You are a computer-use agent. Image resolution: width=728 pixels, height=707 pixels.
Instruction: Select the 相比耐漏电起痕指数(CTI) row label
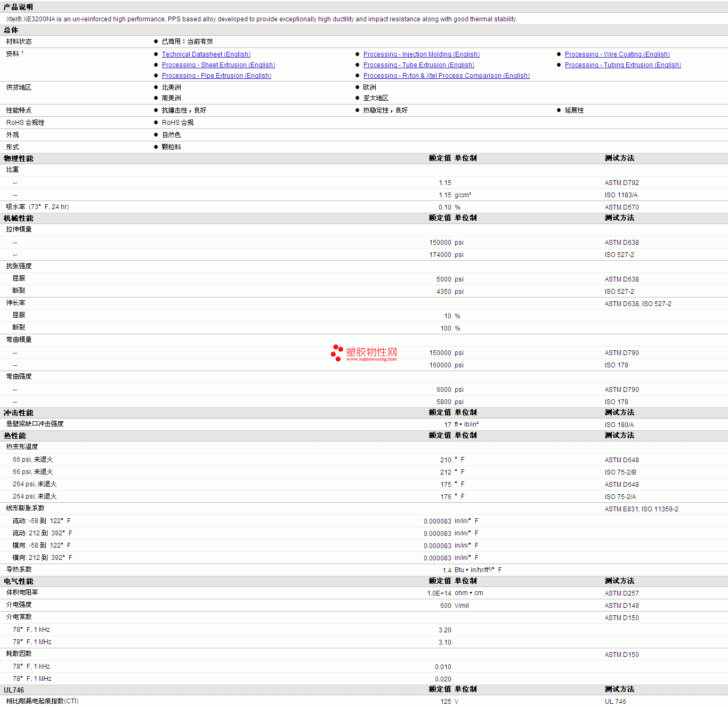42,701
